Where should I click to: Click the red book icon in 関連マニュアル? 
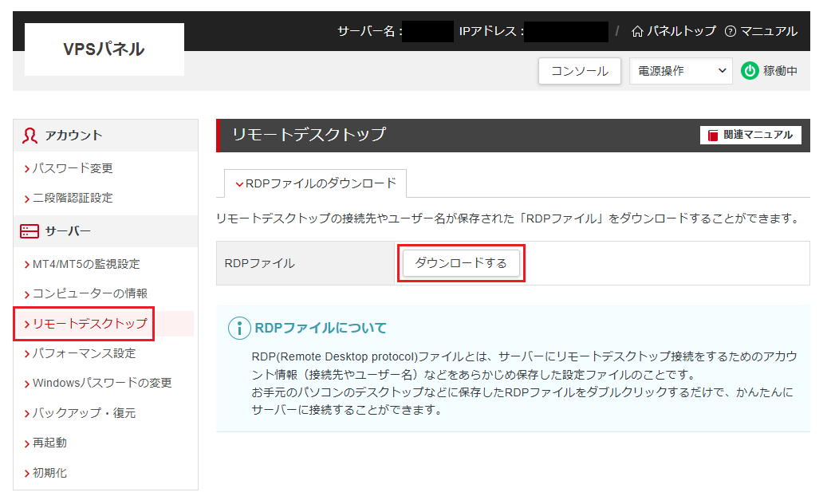tap(713, 136)
